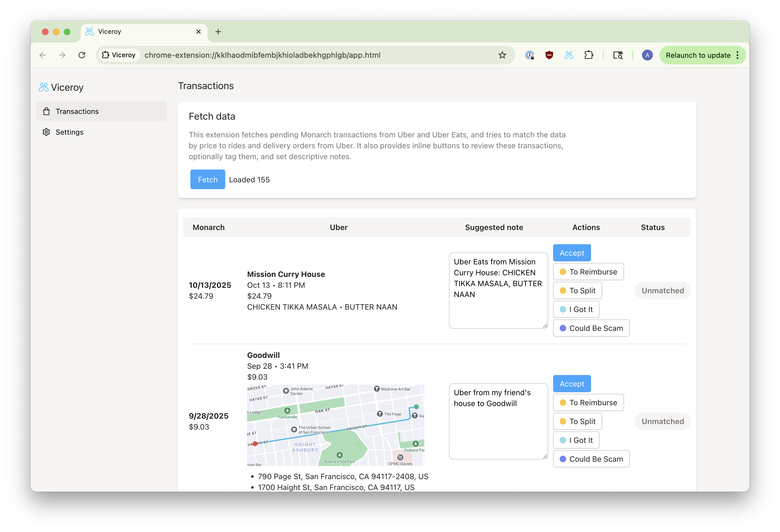Open the Chrome three-dot menu
Screen dimensions: 780x532
(737, 55)
